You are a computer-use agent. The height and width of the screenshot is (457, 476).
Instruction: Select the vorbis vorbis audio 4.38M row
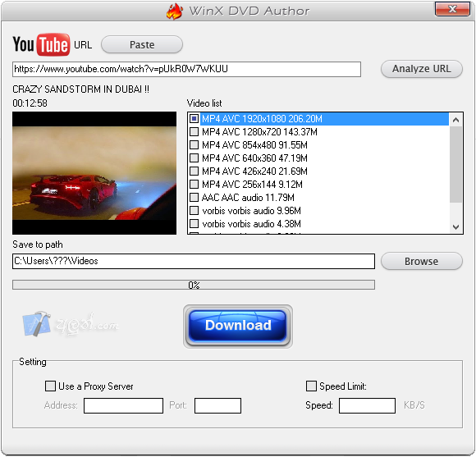point(318,224)
